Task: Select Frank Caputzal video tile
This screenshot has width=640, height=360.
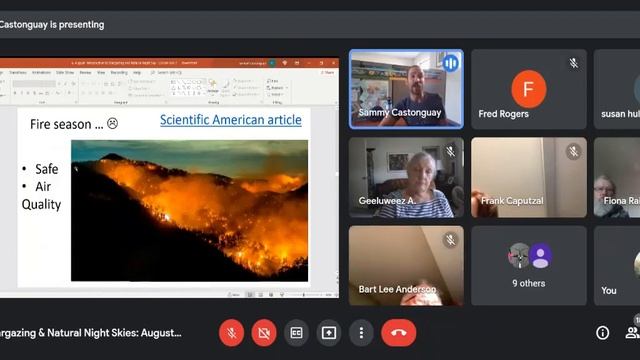Action: [x=529, y=177]
